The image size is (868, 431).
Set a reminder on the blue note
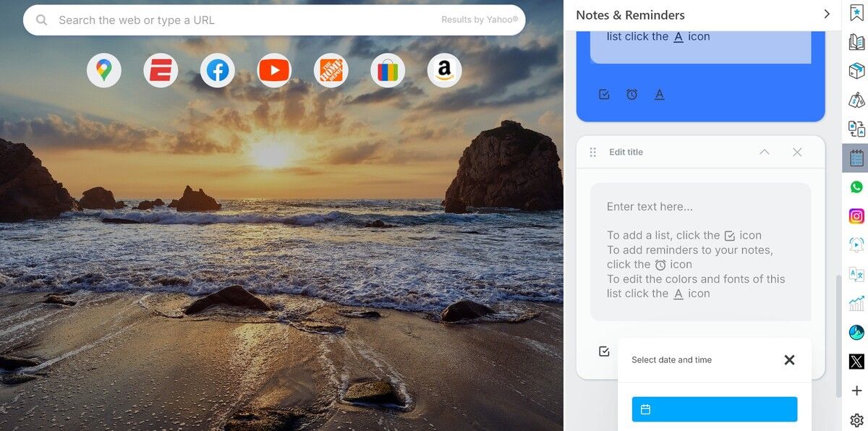pyautogui.click(x=631, y=95)
